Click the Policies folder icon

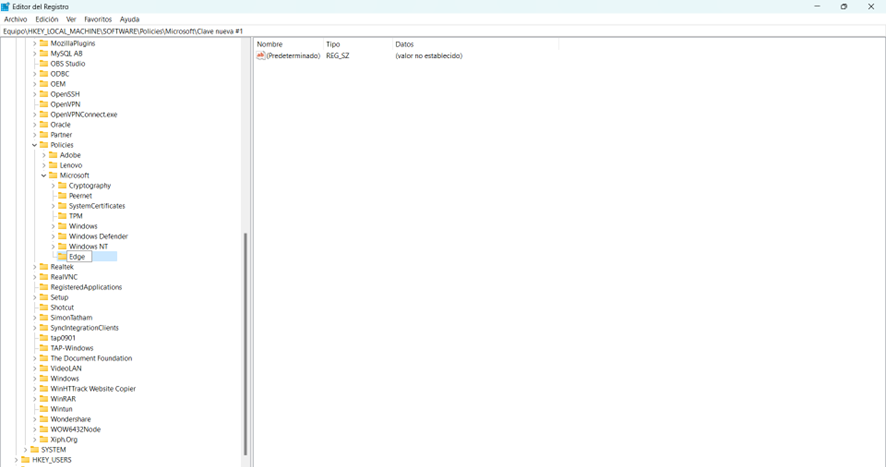coord(44,145)
